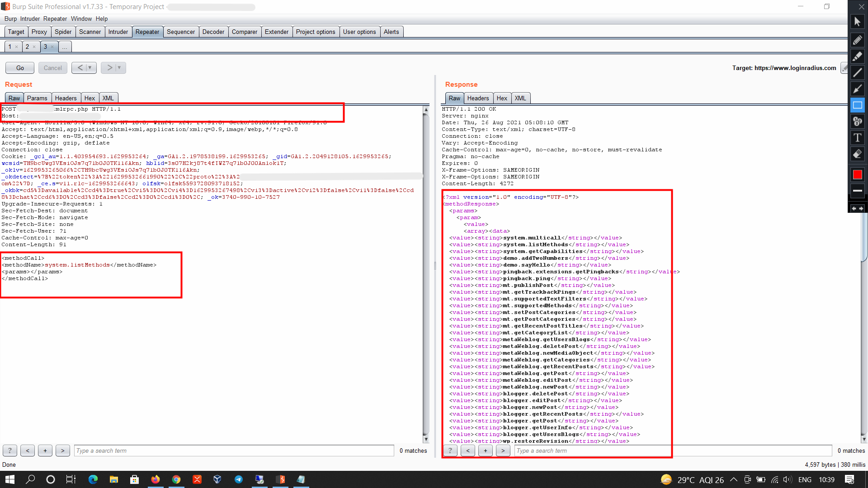This screenshot has height=488, width=868.
Task: Open the Help menu
Action: [x=102, y=19]
